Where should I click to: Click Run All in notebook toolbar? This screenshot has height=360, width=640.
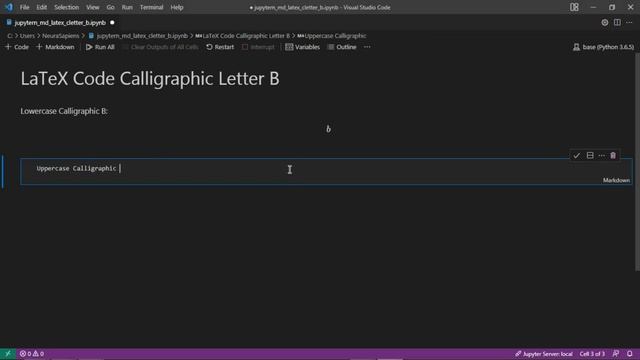tap(100, 47)
